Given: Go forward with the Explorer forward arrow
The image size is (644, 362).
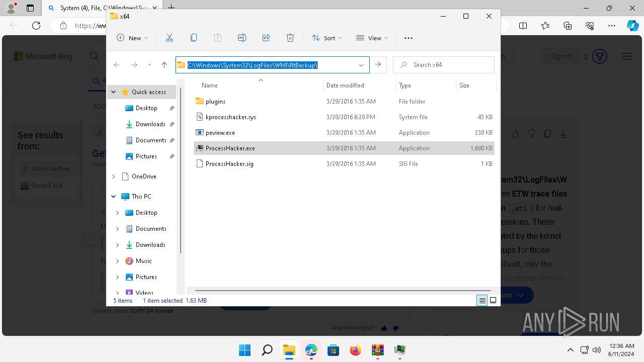Looking at the screenshot, I should 134,65.
